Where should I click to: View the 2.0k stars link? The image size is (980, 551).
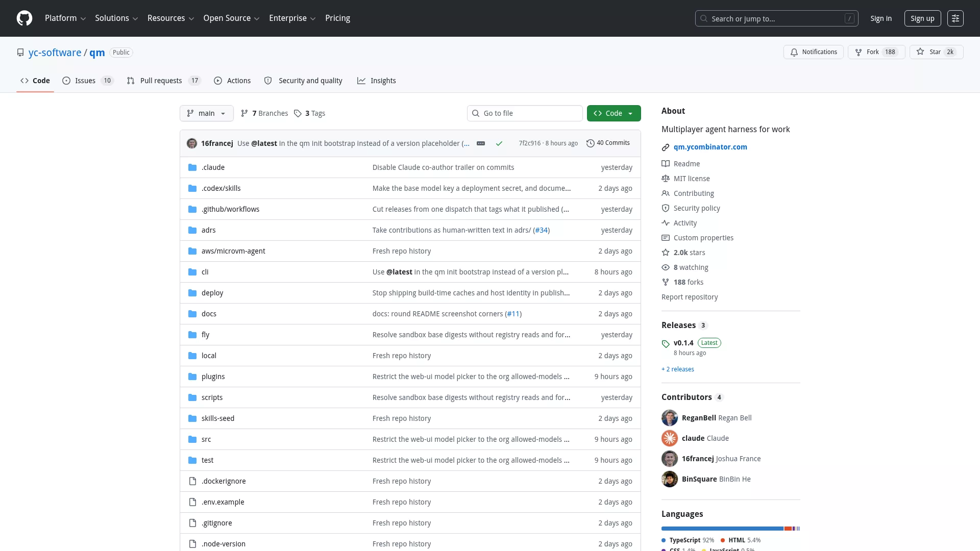(x=683, y=253)
